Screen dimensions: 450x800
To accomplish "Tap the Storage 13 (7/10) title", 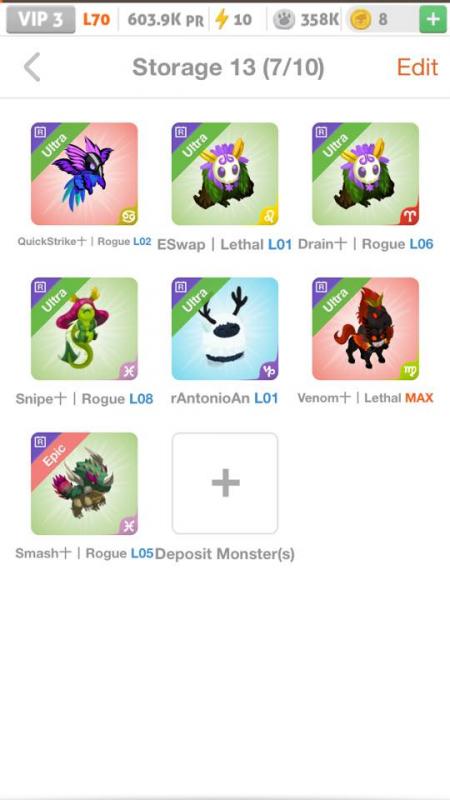I will tap(228, 67).
